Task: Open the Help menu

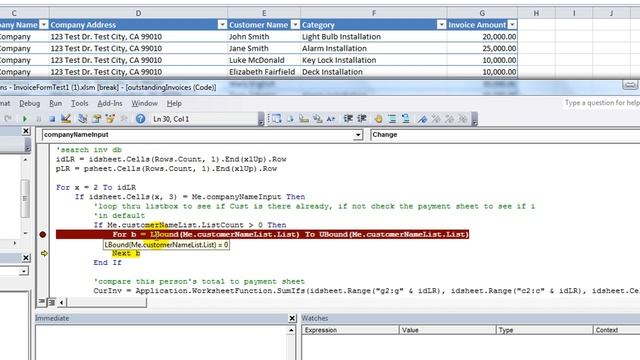Action: click(x=174, y=103)
